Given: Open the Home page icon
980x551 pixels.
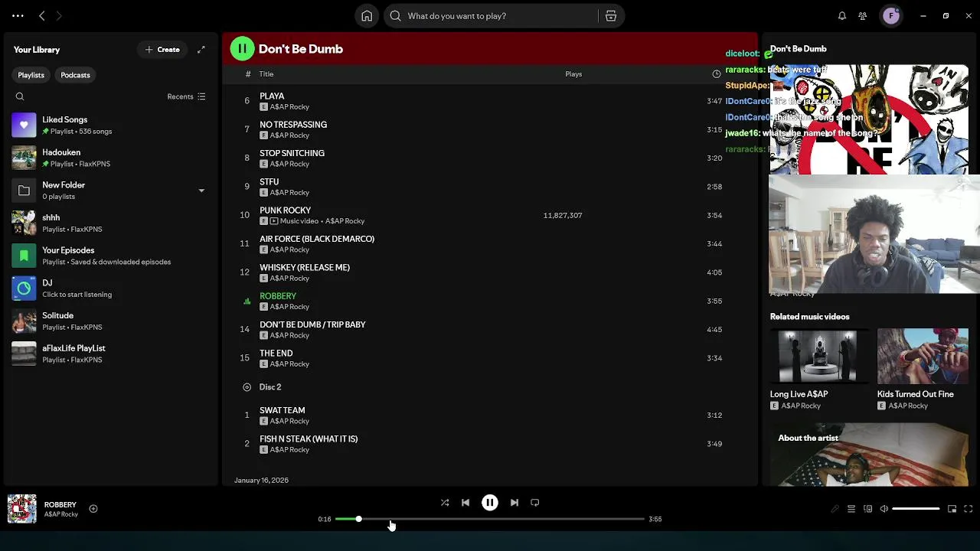Looking at the screenshot, I should pos(367,16).
